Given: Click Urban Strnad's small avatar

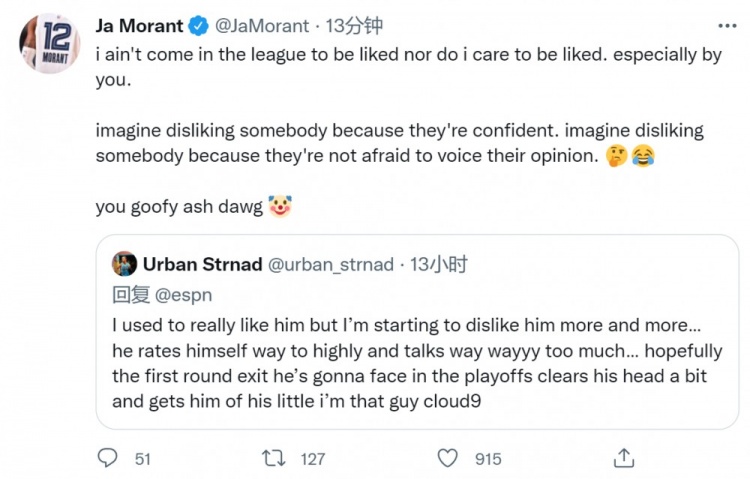Looking at the screenshot, I should [x=124, y=264].
